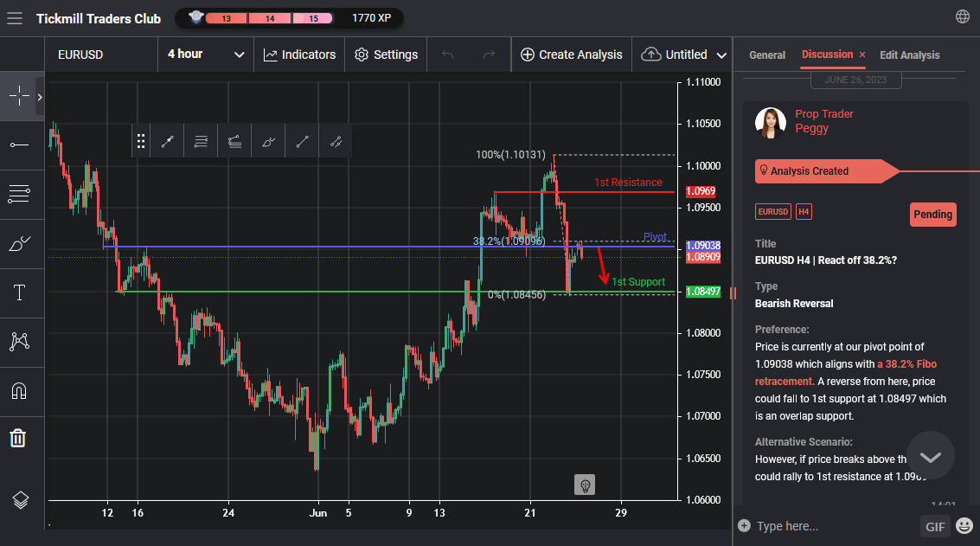Click the idea lightbulb icon on chart
Screen dimensions: 980x546
[x=585, y=485]
